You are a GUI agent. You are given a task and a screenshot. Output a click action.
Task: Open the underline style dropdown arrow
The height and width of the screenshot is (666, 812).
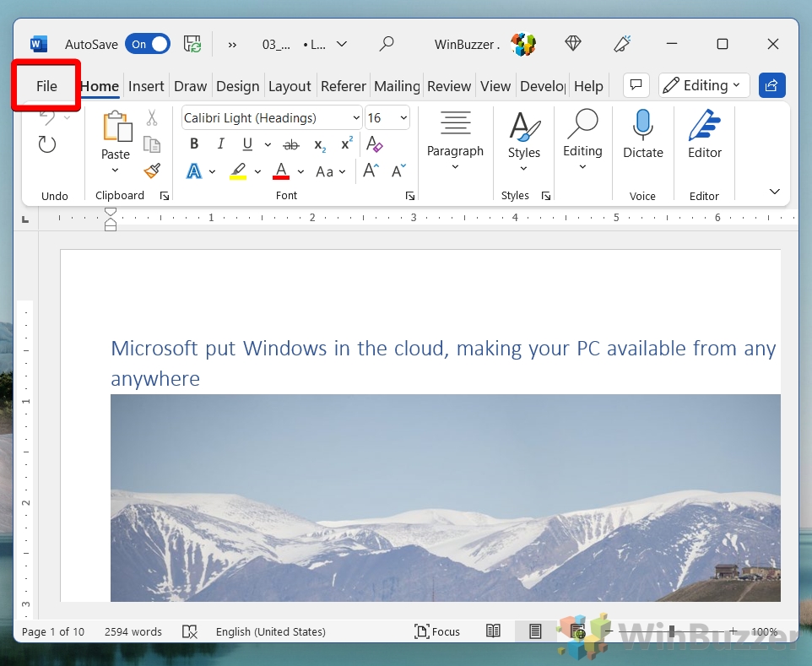click(268, 144)
